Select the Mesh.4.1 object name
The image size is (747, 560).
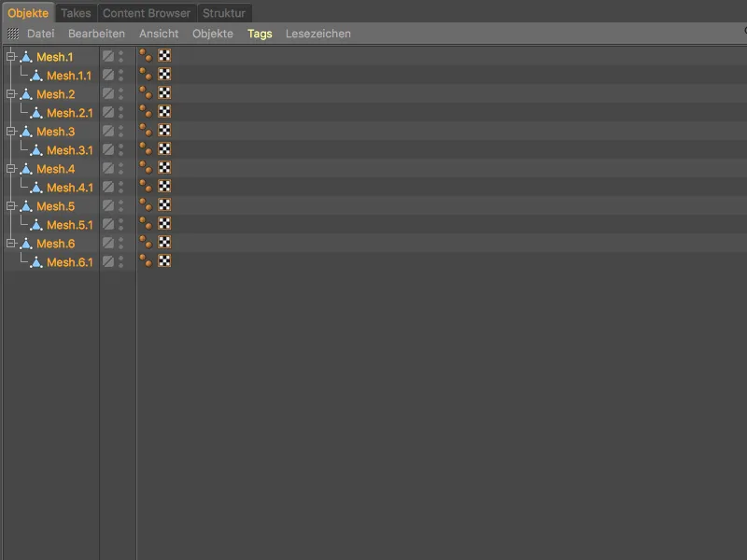click(69, 188)
